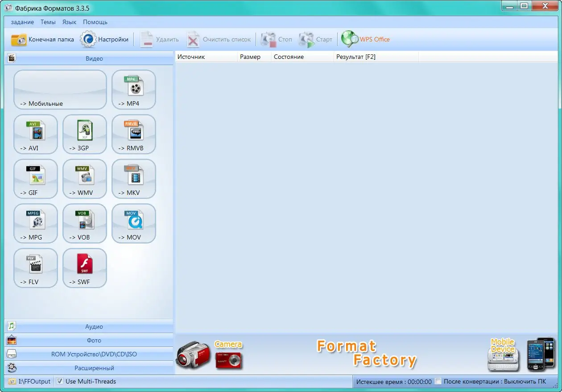Expand the Расширенный section
The image size is (562, 392).
click(89, 368)
